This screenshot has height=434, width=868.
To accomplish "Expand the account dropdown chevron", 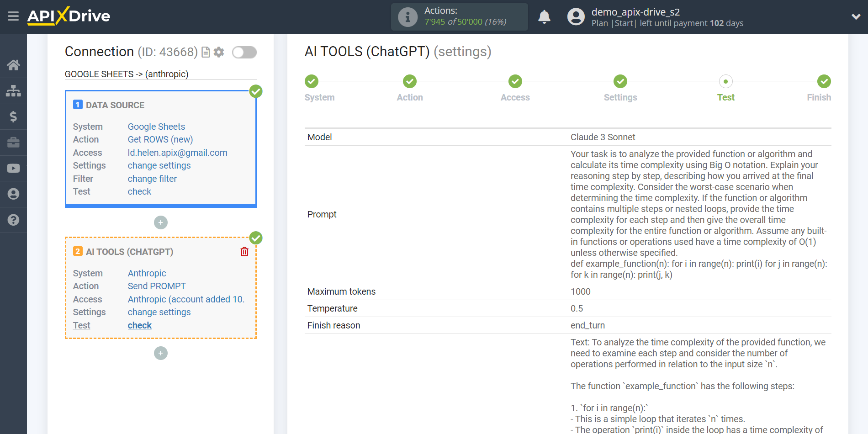I will 856,17.
